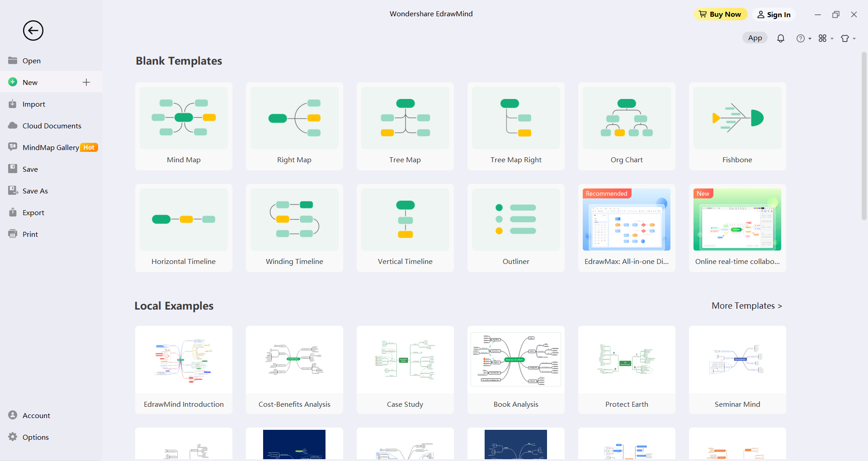This screenshot has width=868, height=461.
Task: Expand apps grid dropdown arrow
Action: click(832, 39)
